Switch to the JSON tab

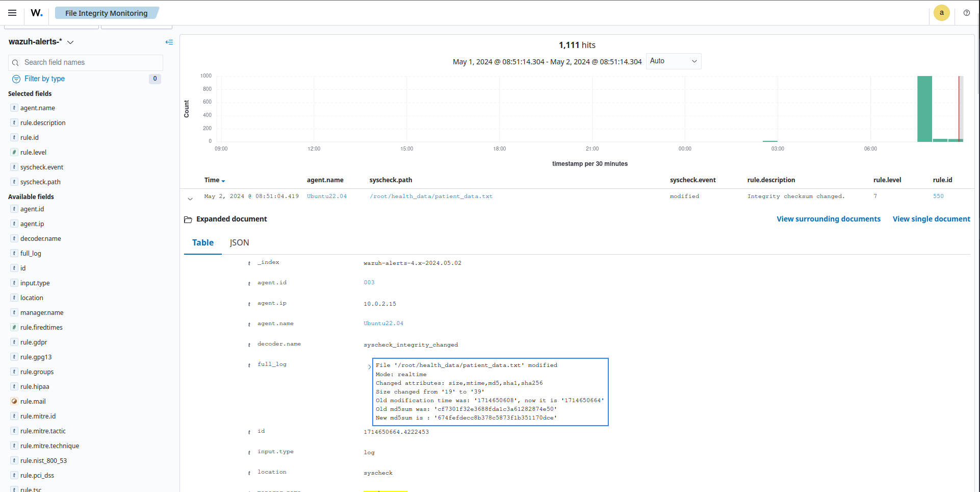coord(239,243)
